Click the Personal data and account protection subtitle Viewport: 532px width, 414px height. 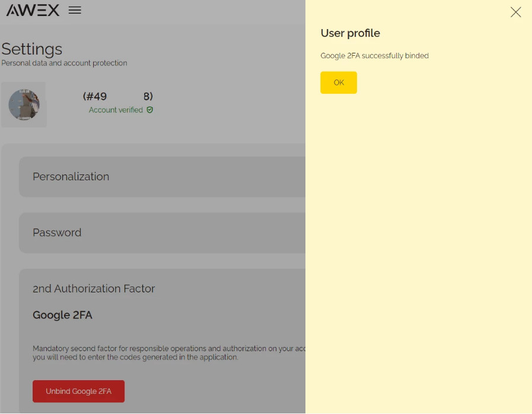(x=64, y=63)
